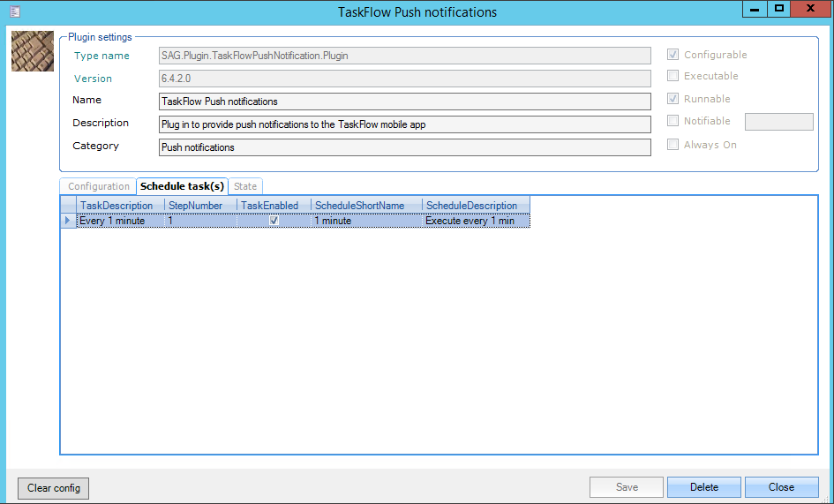Viewport: 834px width, 504px height.
Task: Click the 'Every 1 minute' cell
Action: (x=121, y=221)
